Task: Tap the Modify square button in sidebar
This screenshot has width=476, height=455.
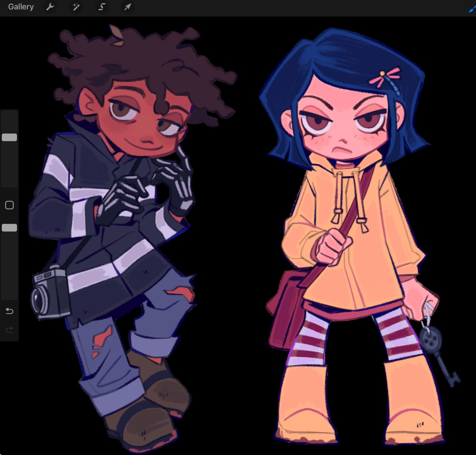Action: tap(9, 205)
